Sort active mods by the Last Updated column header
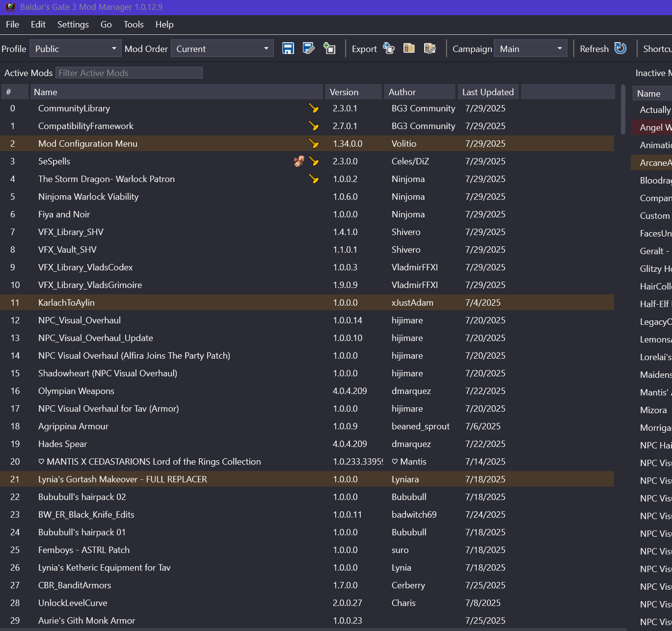Image resolution: width=672 pixels, height=631 pixels. tap(488, 92)
